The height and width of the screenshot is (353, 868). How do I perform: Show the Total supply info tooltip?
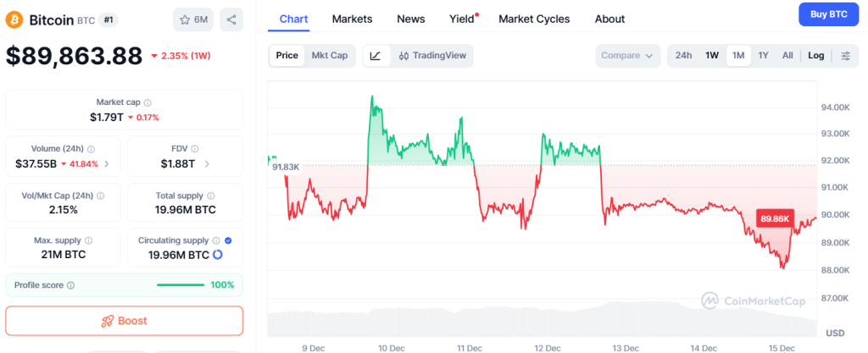[x=209, y=195]
